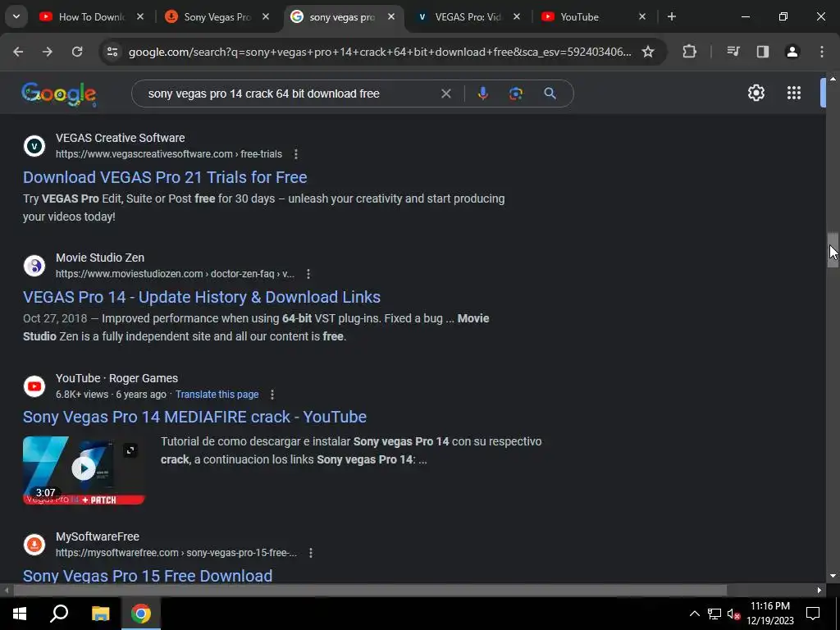Image resolution: width=840 pixels, height=630 pixels.
Task: Toggle the Chrome side panel
Action: 763,52
